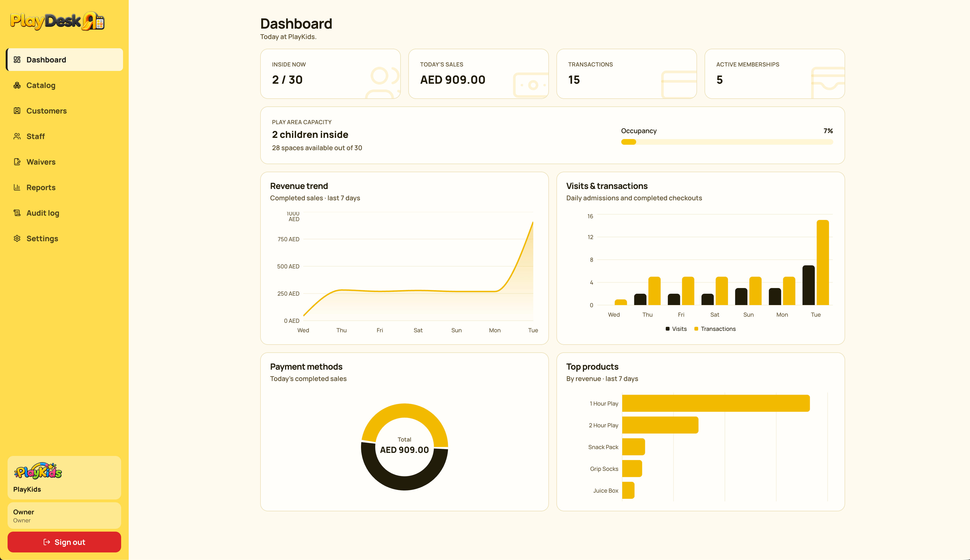Click the AED 909.00 Today's Sales value

point(453,80)
